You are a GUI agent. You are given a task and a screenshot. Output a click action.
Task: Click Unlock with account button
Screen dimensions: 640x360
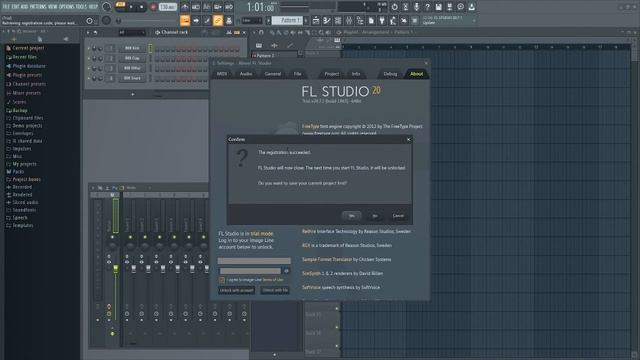click(x=236, y=290)
